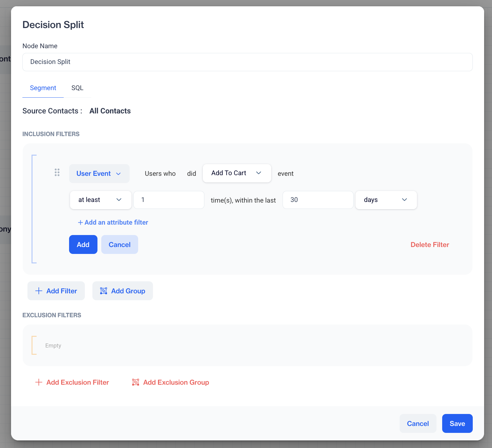Screen dimensions: 492x448
Task: Click the blue Add button
Action: (x=83, y=244)
